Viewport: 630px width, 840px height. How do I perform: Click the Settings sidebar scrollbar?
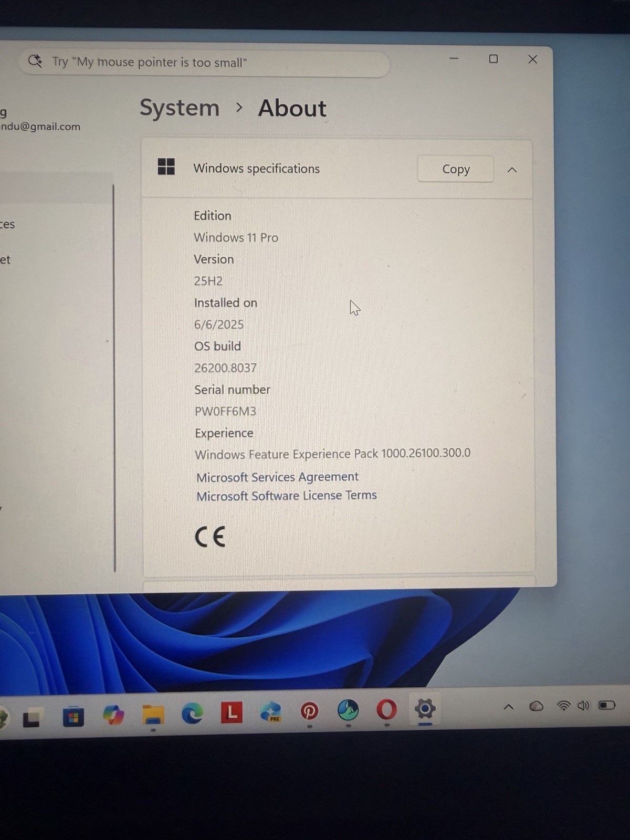pos(114,378)
